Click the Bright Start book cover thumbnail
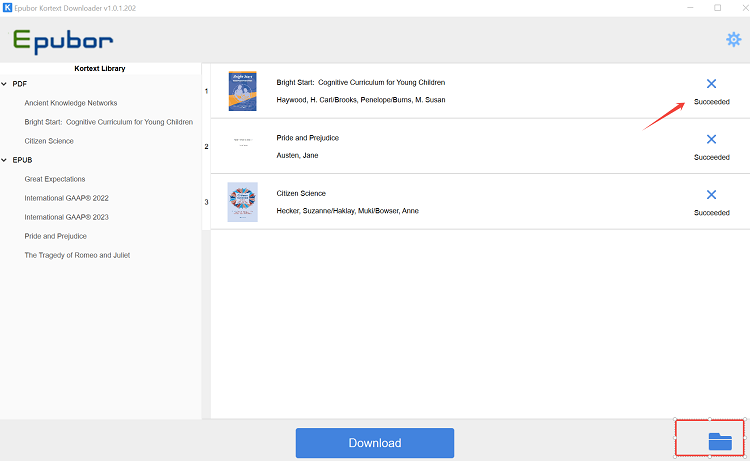Image resolution: width=750 pixels, height=461 pixels. pyautogui.click(x=243, y=91)
